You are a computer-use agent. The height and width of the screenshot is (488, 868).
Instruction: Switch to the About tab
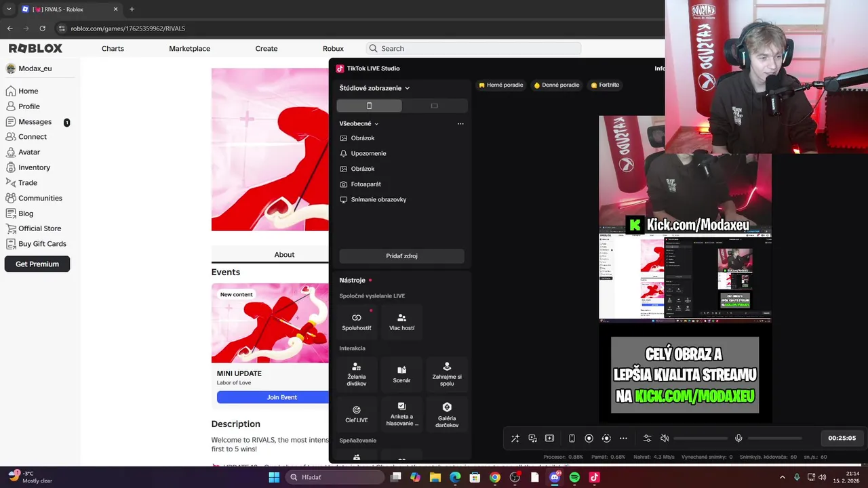coord(284,255)
